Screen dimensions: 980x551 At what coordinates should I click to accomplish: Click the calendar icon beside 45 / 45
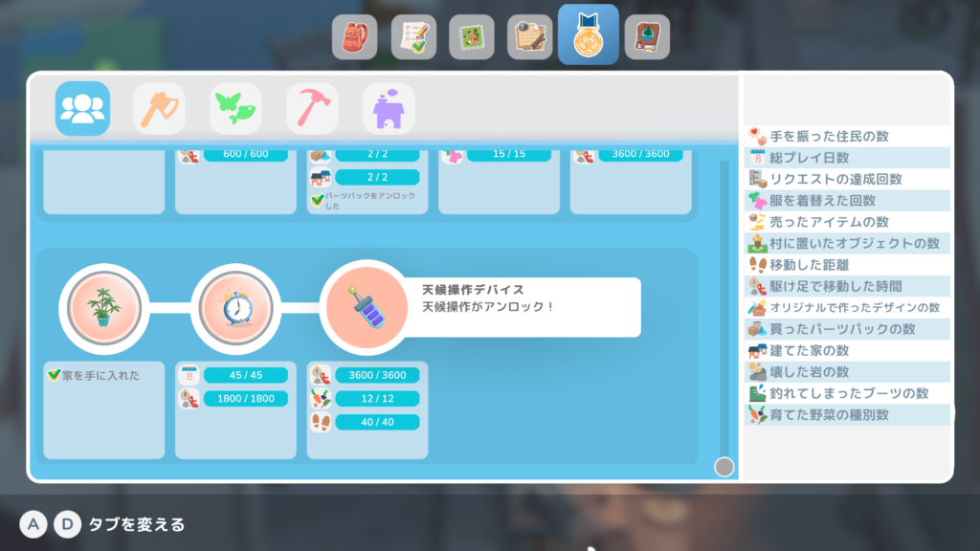tap(189, 375)
